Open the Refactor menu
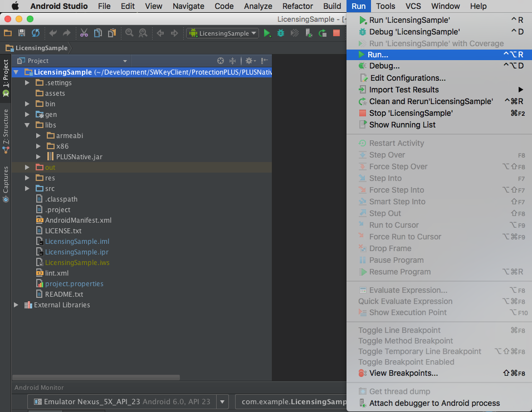 point(297,6)
